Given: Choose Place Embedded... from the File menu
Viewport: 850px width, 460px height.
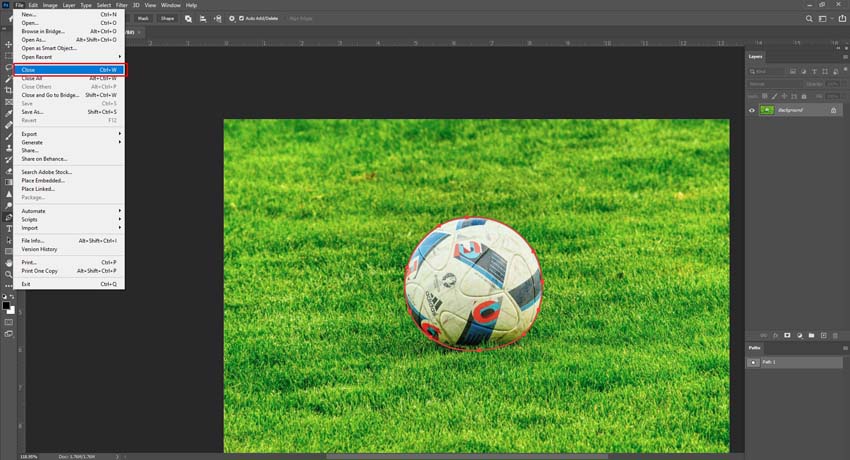Looking at the screenshot, I should [69, 180].
